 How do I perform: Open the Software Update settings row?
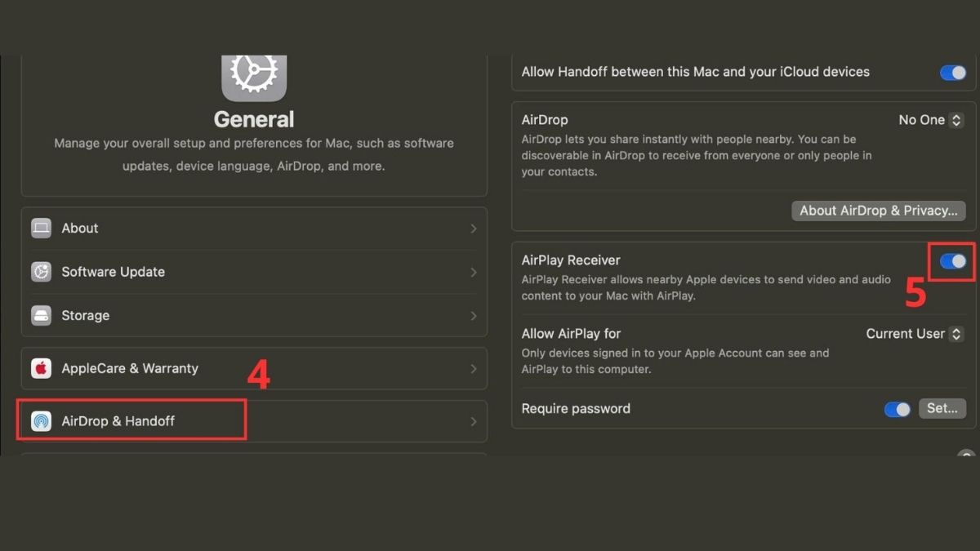[x=253, y=272]
